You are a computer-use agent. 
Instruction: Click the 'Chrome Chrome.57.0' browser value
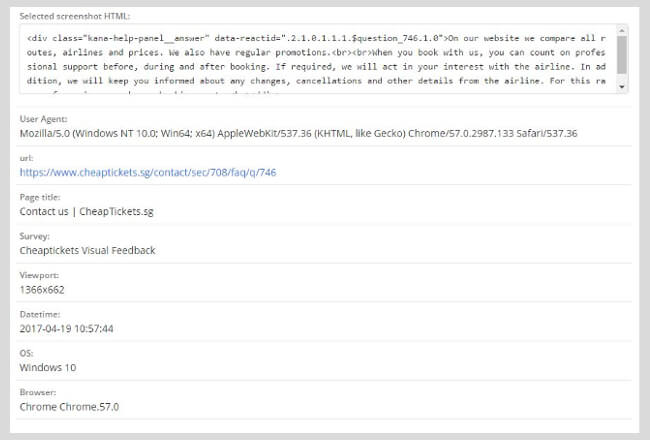point(67,406)
